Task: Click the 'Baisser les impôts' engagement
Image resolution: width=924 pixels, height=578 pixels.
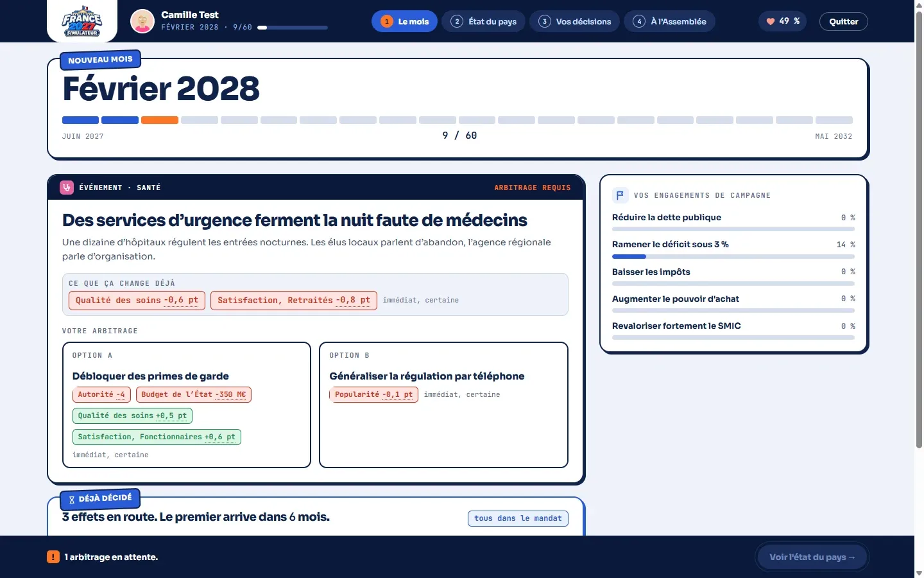Action: 651,272
